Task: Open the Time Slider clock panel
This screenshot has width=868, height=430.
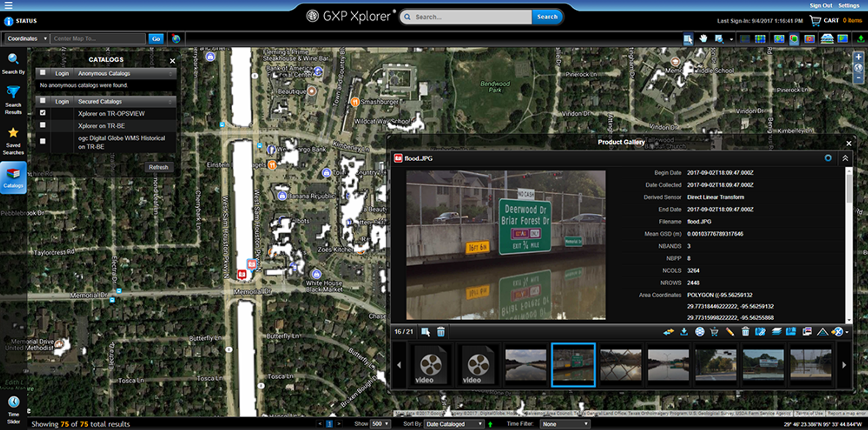Action: [x=14, y=409]
